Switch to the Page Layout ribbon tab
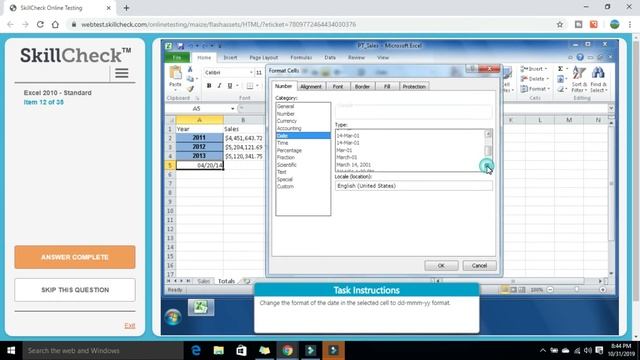This screenshot has height=360, width=640. (x=264, y=58)
